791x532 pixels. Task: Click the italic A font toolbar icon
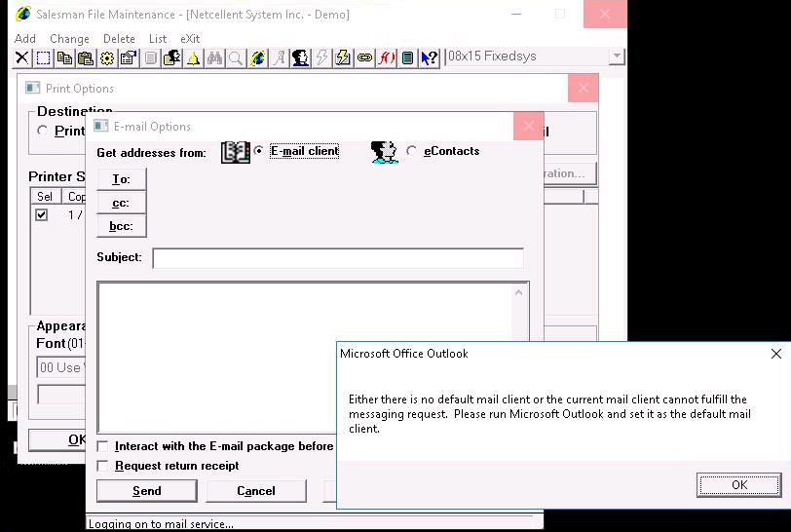click(279, 58)
